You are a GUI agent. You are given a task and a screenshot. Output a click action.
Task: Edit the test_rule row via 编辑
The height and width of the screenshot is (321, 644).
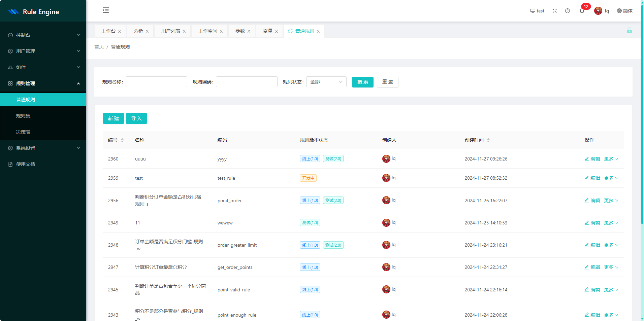click(x=592, y=178)
